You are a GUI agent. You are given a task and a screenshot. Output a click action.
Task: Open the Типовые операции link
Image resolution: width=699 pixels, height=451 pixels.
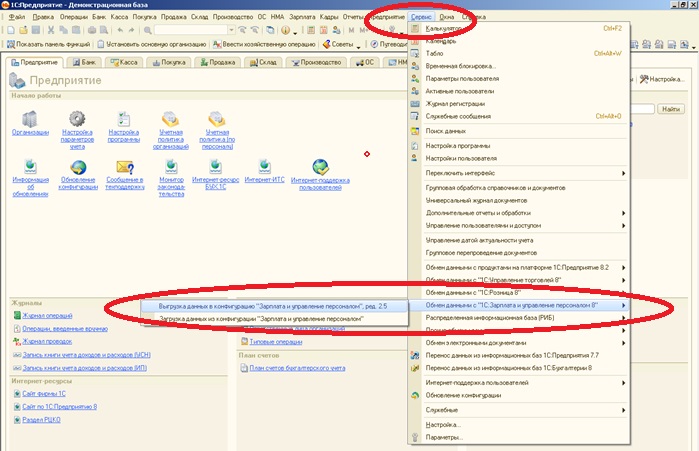coord(275,342)
